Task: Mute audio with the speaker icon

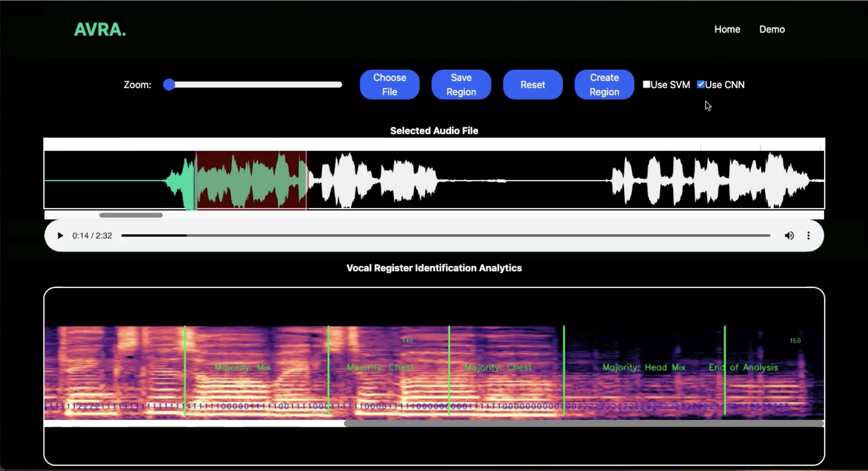Action: pyautogui.click(x=789, y=235)
